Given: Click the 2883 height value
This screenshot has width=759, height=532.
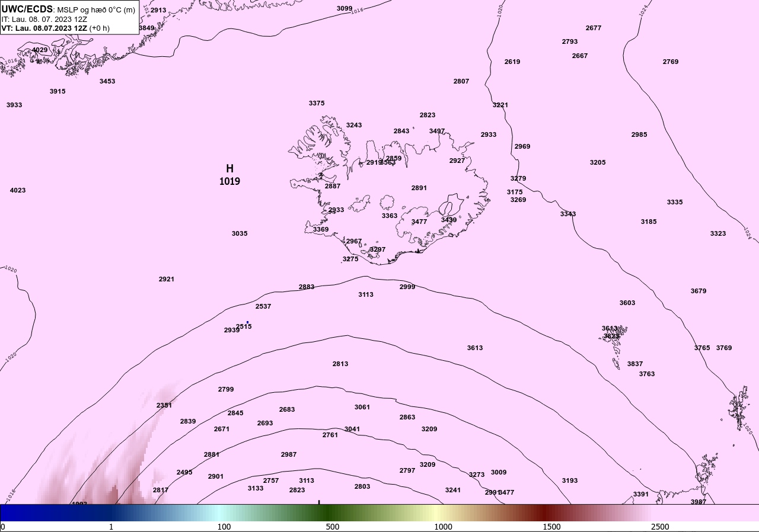Looking at the screenshot, I should click(307, 287).
